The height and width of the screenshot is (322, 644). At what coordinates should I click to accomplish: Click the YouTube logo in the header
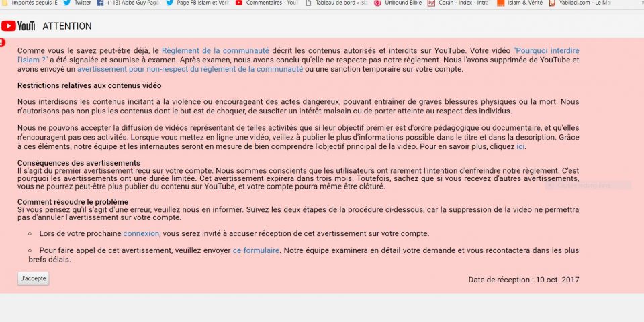[18, 26]
